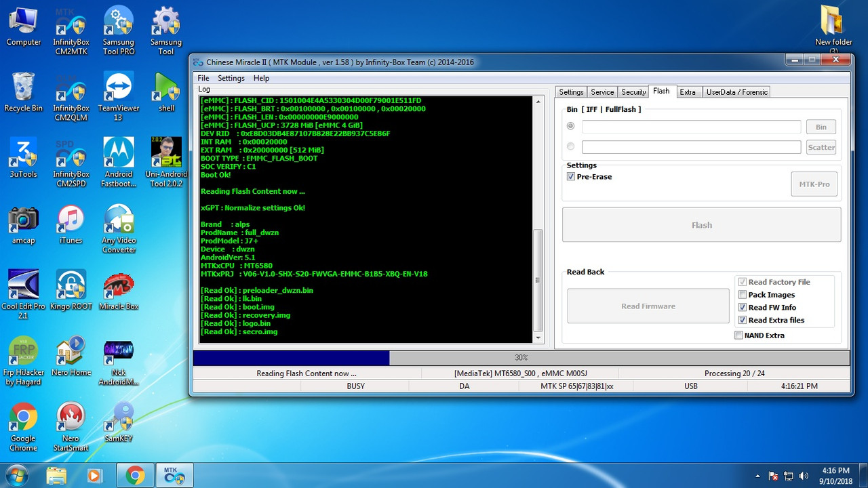This screenshot has height=488, width=868.
Task: Open amcap camera shortcut
Action: [24, 224]
